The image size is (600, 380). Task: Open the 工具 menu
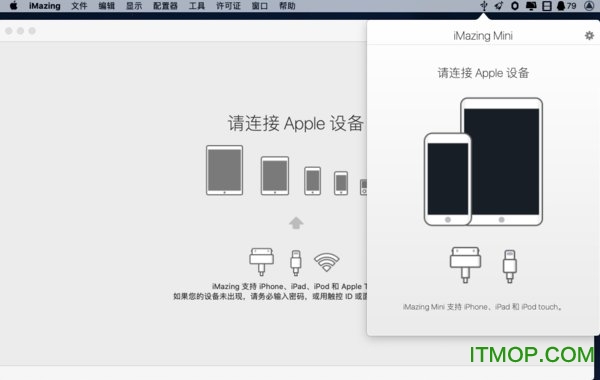[197, 6]
